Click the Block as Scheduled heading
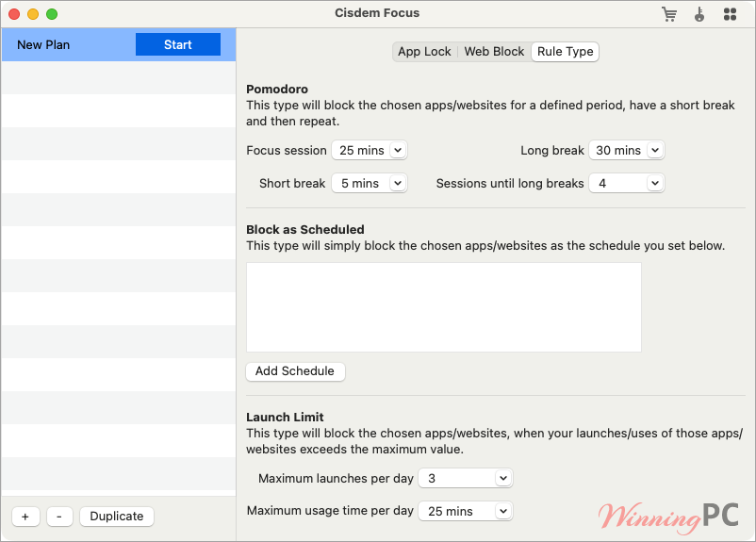The image size is (756, 542). [x=305, y=230]
